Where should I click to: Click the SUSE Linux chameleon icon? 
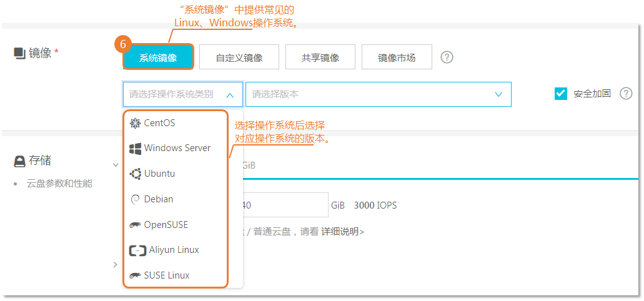tap(135, 275)
